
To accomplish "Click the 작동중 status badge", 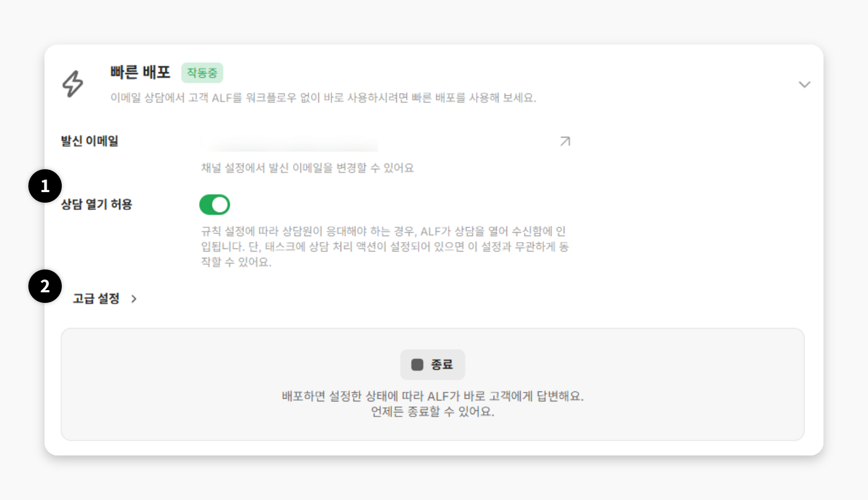I will click(x=202, y=73).
